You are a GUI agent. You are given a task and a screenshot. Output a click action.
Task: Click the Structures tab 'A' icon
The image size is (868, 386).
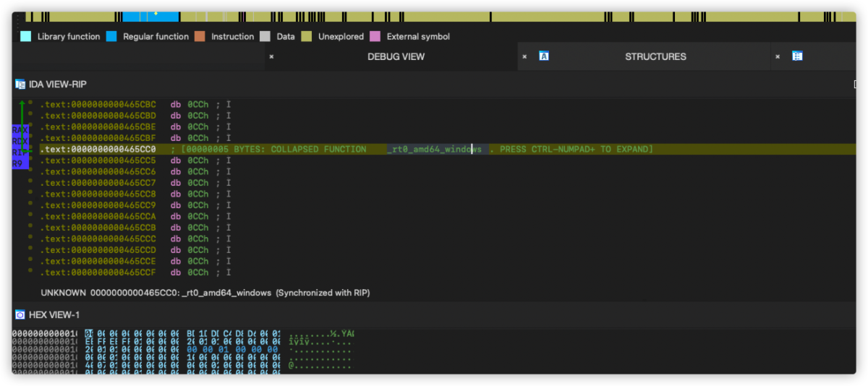tap(544, 56)
